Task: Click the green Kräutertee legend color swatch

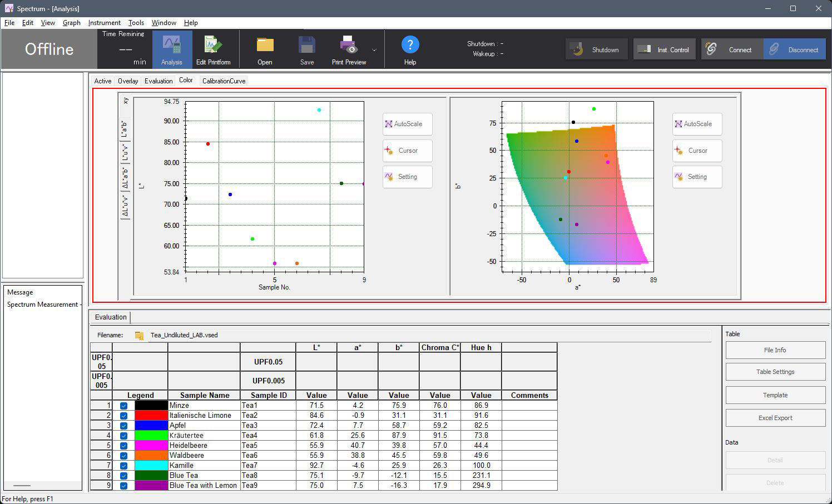Action: [x=151, y=436]
